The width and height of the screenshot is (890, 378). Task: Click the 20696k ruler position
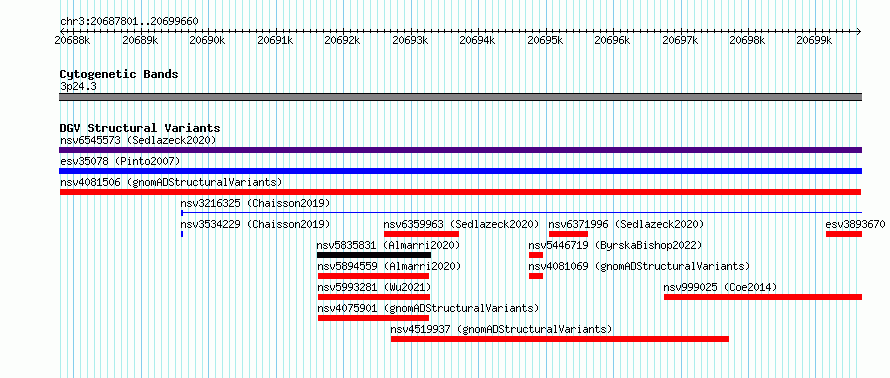612,40
